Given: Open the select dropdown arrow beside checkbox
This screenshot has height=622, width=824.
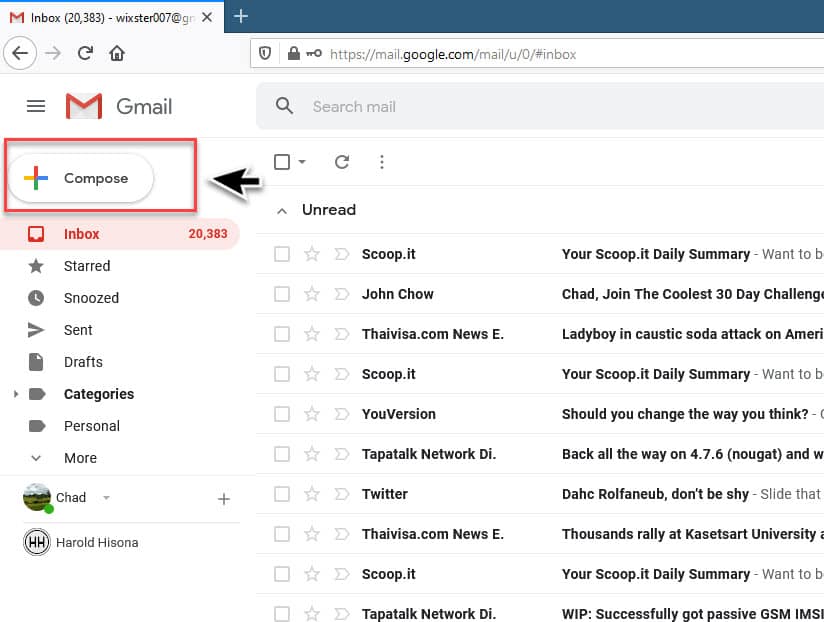Looking at the screenshot, I should tap(302, 162).
